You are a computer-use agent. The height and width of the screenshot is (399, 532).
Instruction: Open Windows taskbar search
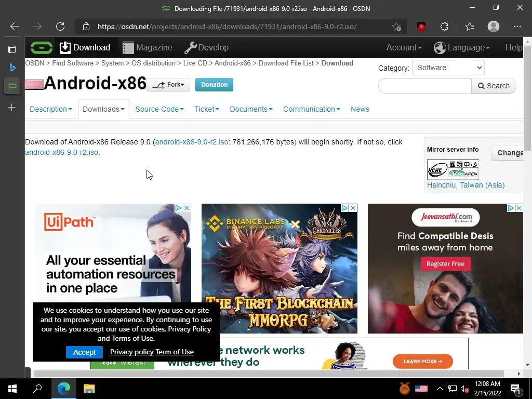coord(37,389)
